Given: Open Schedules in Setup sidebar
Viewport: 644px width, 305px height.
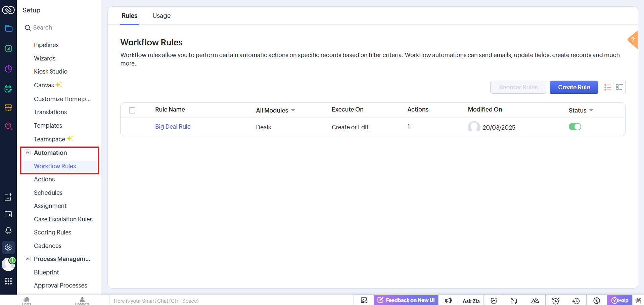Looking at the screenshot, I should (48, 193).
